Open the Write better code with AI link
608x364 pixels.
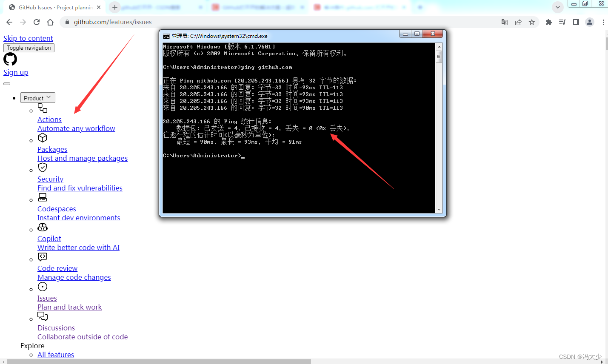point(79,247)
